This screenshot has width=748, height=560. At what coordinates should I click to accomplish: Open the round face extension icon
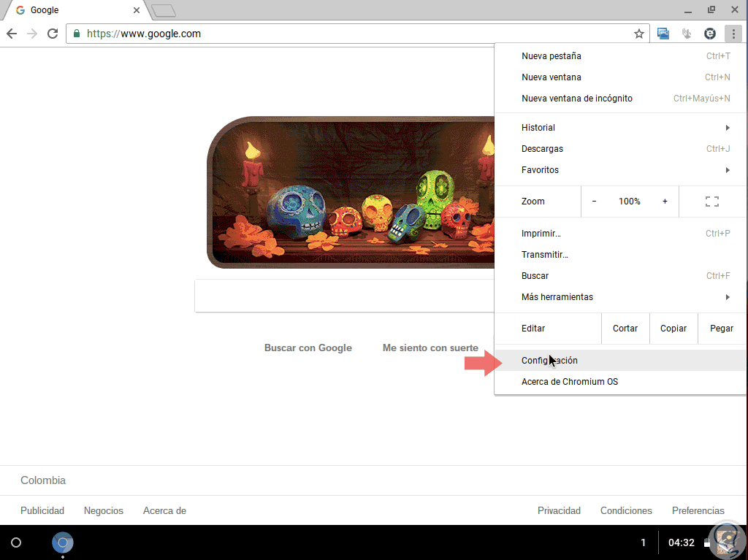point(710,34)
